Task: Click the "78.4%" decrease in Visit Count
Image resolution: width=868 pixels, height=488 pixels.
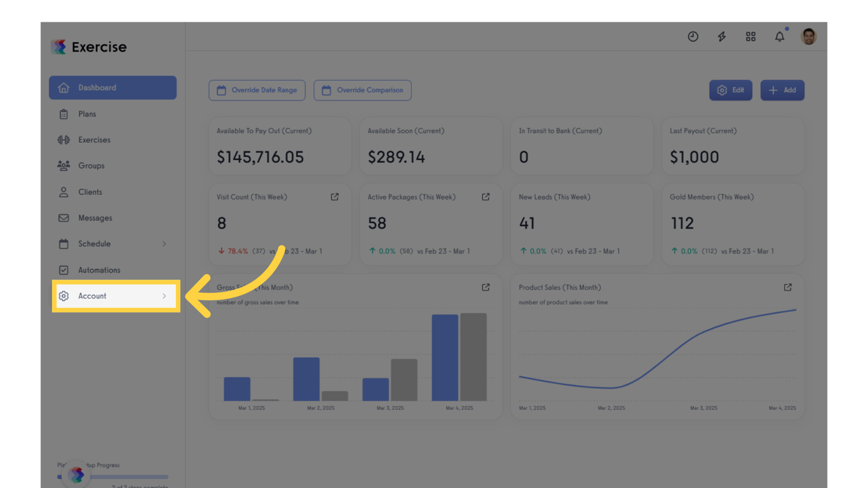Action: coord(238,251)
